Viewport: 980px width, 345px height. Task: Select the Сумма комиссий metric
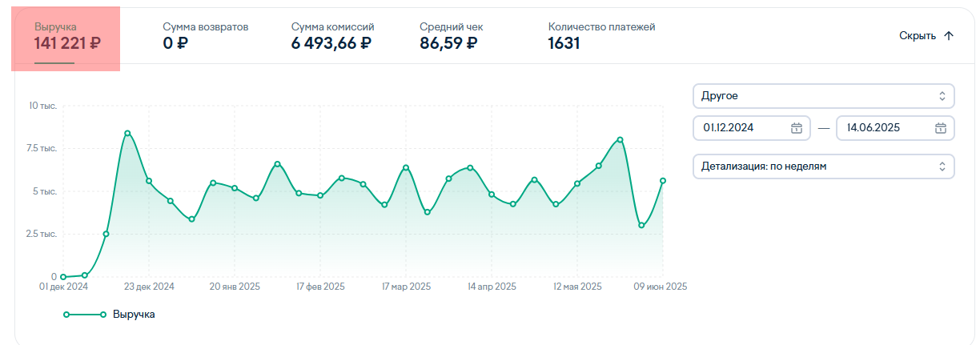[332, 36]
